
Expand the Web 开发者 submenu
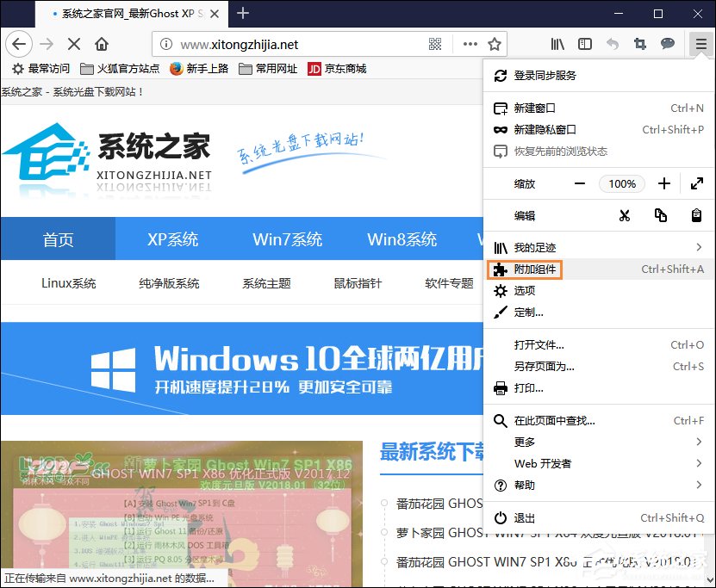coord(560,463)
